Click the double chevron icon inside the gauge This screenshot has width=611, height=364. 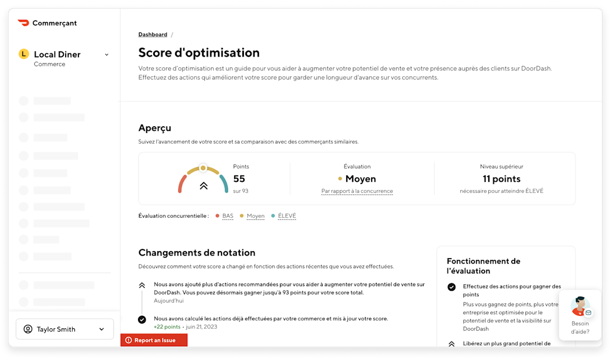(x=203, y=186)
